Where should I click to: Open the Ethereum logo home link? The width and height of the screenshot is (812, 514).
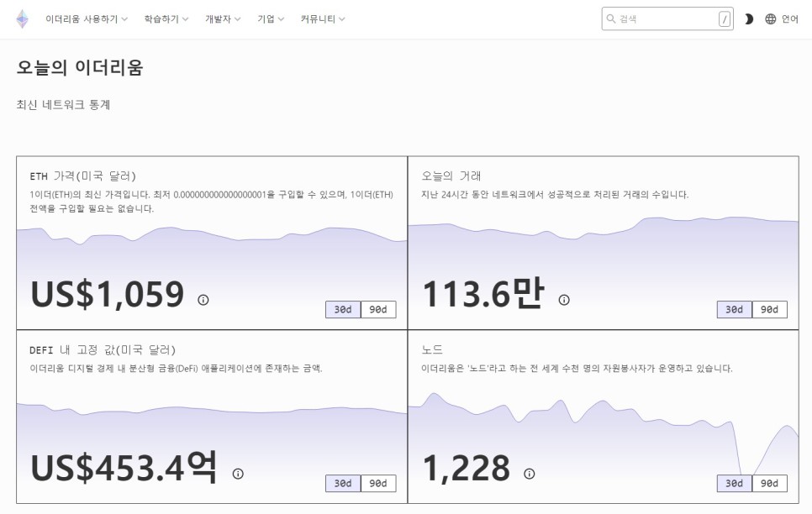[x=22, y=19]
